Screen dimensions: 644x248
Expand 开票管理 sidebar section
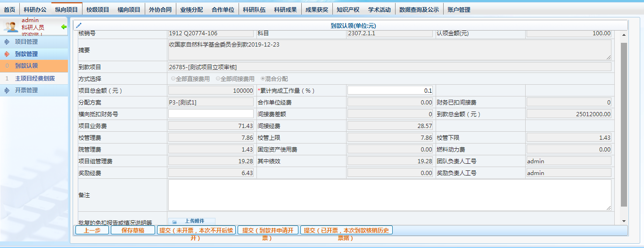(34, 90)
